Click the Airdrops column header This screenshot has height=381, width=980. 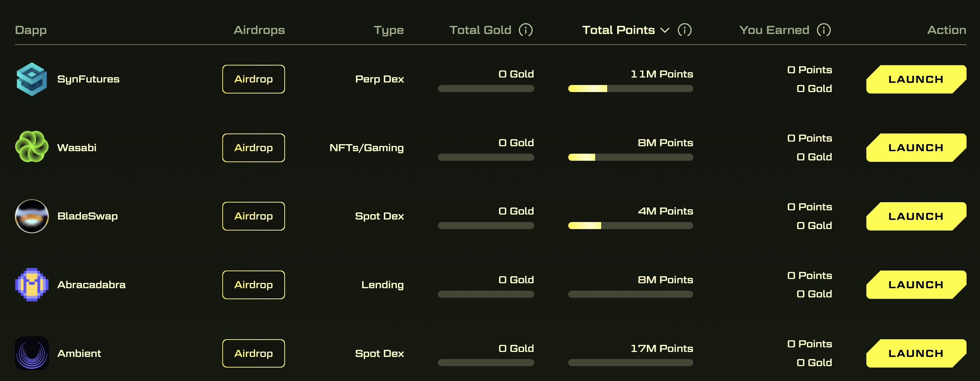click(259, 30)
